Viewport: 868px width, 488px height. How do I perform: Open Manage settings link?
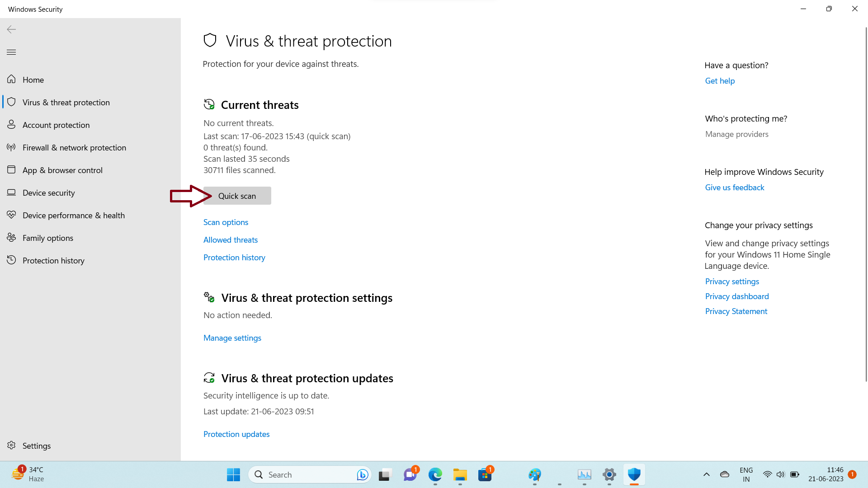click(x=232, y=338)
